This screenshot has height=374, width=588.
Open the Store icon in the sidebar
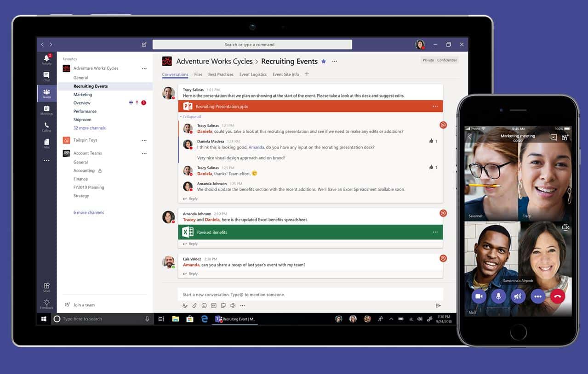[x=46, y=287]
